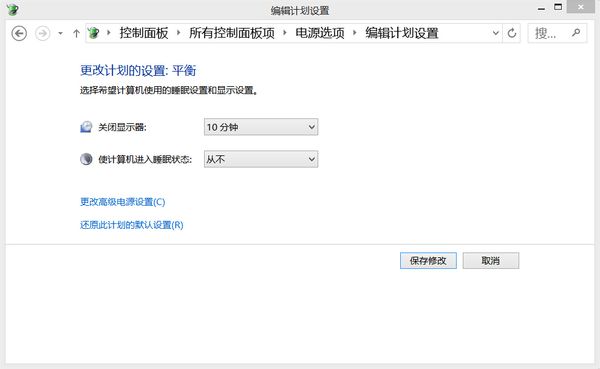Click the description text 选择希望计算机使用的睡眠设置和显示设置
This screenshot has height=369, width=600.
[169, 90]
